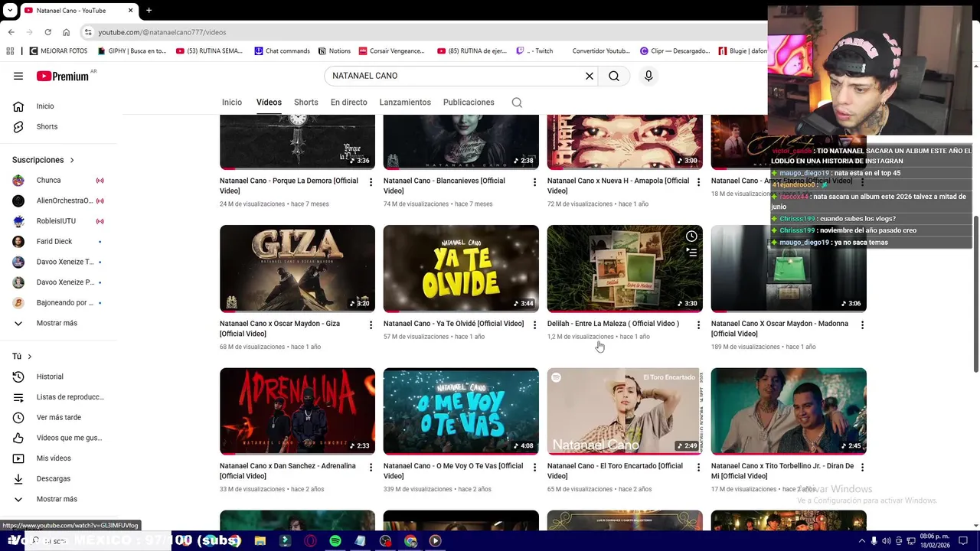The height and width of the screenshot is (551, 980).
Task: Open the MEJORAR FOTOS bookmark
Action: (58, 51)
